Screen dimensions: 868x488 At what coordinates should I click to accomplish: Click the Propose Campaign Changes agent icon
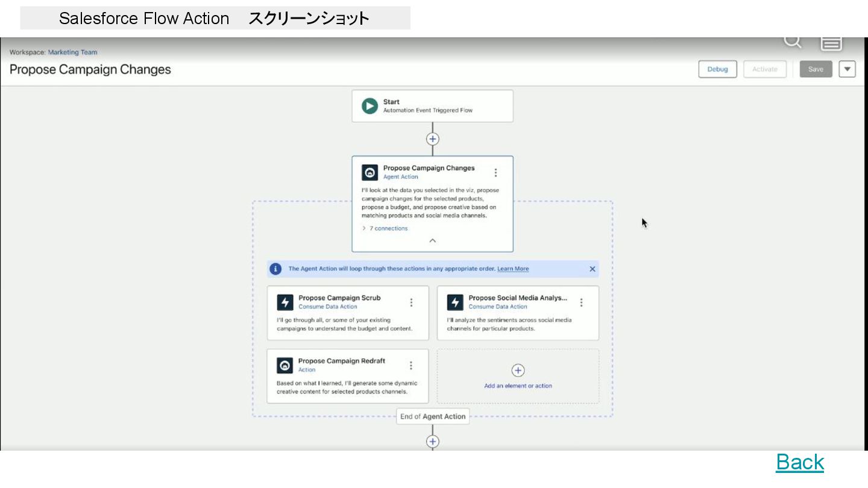tap(370, 172)
